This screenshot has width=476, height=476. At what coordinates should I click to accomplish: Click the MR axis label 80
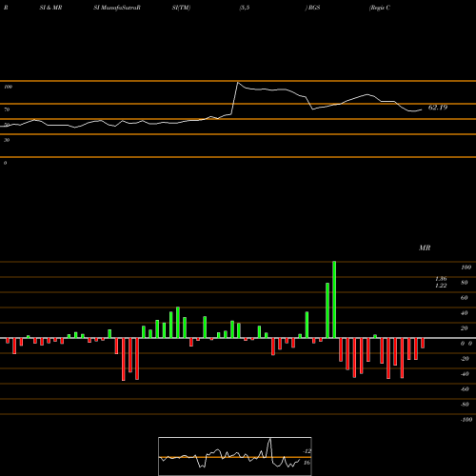coord(465,283)
